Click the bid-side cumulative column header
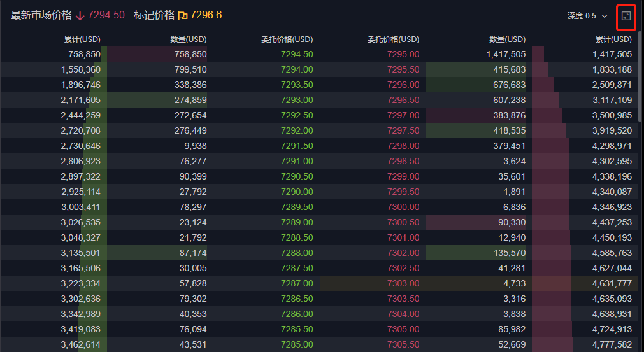This screenshot has width=644, height=352. point(82,39)
